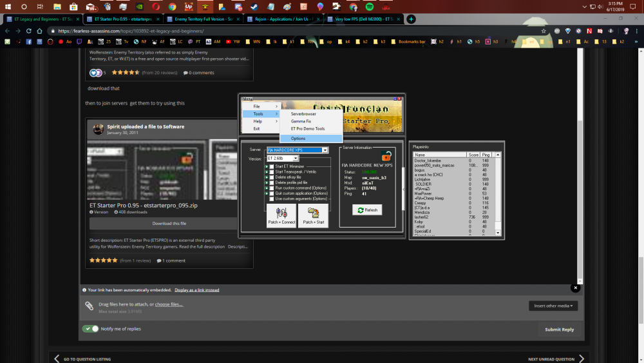
Task: Open the system volume control
Action: click(600, 6)
